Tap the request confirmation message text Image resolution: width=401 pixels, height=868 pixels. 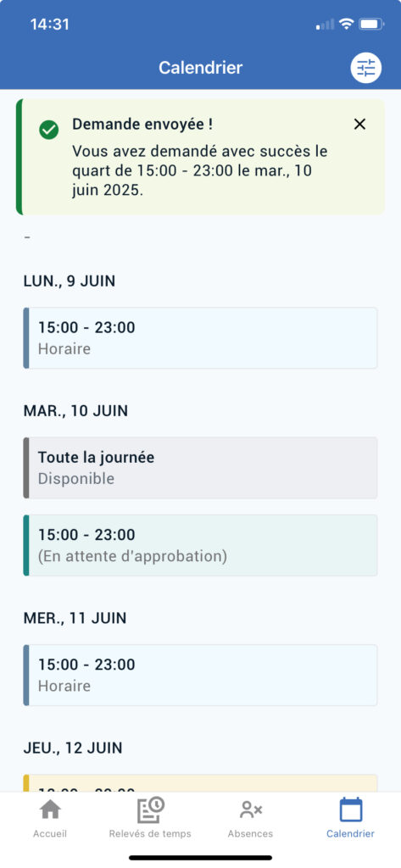(200, 170)
